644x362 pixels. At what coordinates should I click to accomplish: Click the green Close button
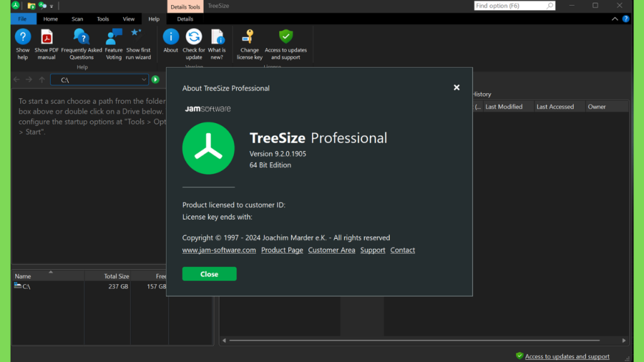tap(209, 274)
